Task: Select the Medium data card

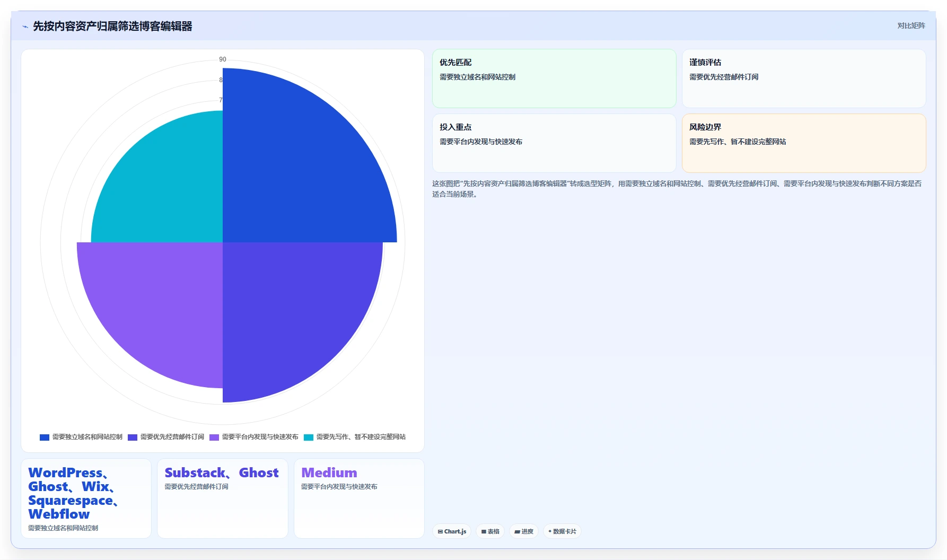Action: (x=359, y=498)
